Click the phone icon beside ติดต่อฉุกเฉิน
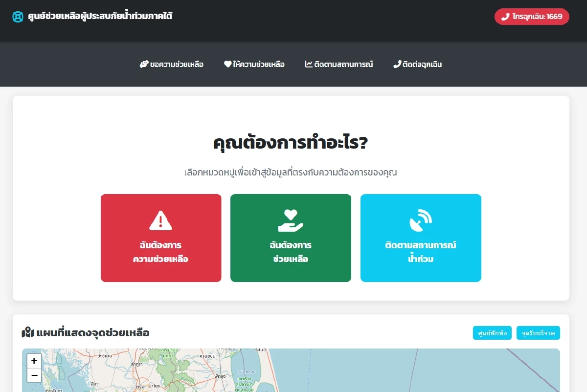This screenshot has width=587, height=392. pyautogui.click(x=397, y=64)
